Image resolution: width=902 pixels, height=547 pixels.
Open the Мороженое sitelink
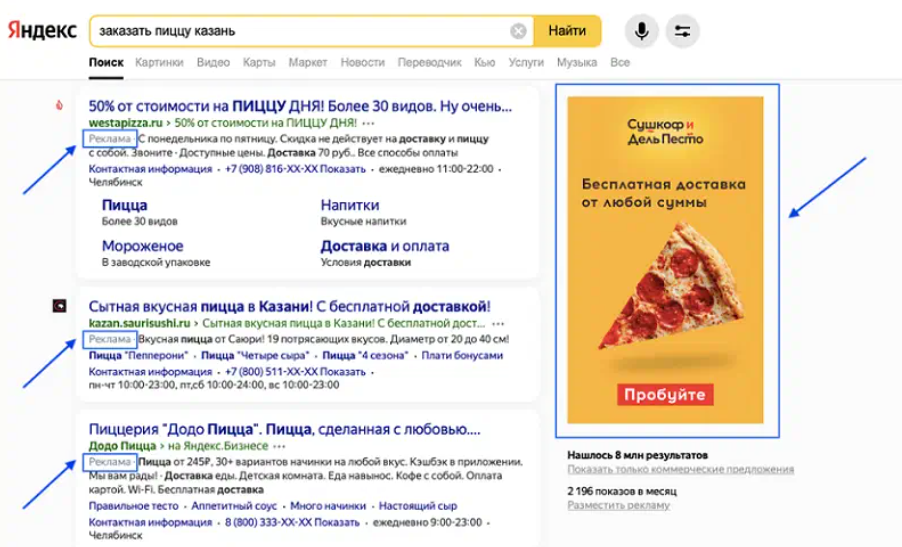[143, 246]
